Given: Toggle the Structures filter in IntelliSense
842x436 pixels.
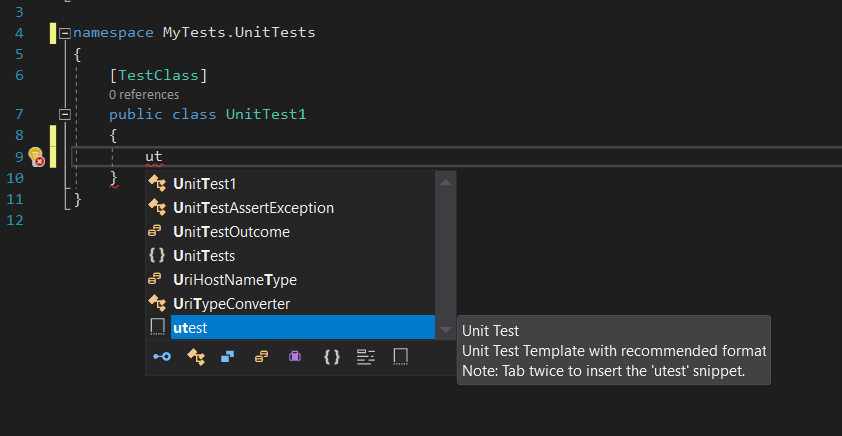Looking at the screenshot, I should point(228,357).
